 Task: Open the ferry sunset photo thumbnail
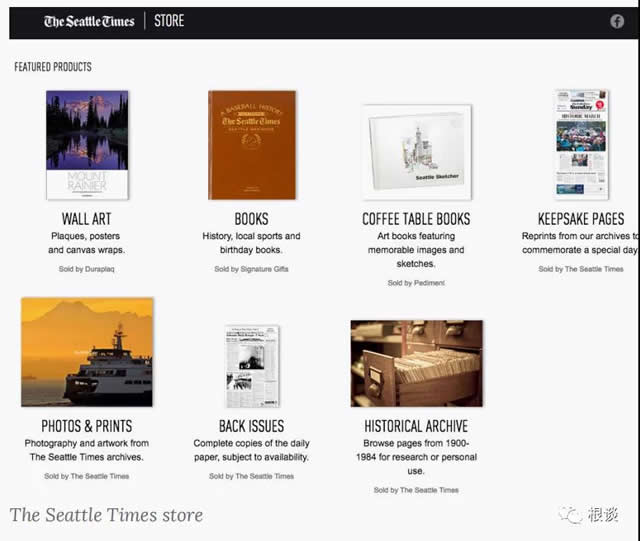[x=87, y=351]
